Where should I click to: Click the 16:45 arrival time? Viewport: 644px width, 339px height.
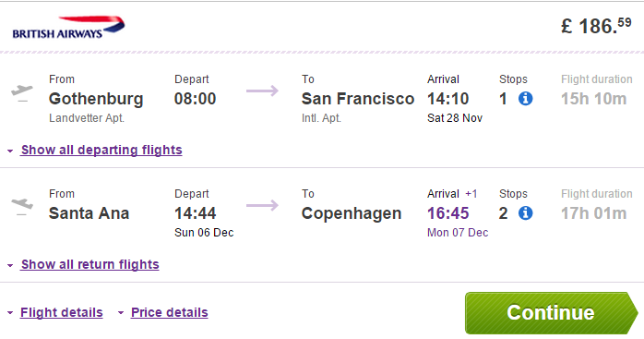(x=447, y=213)
